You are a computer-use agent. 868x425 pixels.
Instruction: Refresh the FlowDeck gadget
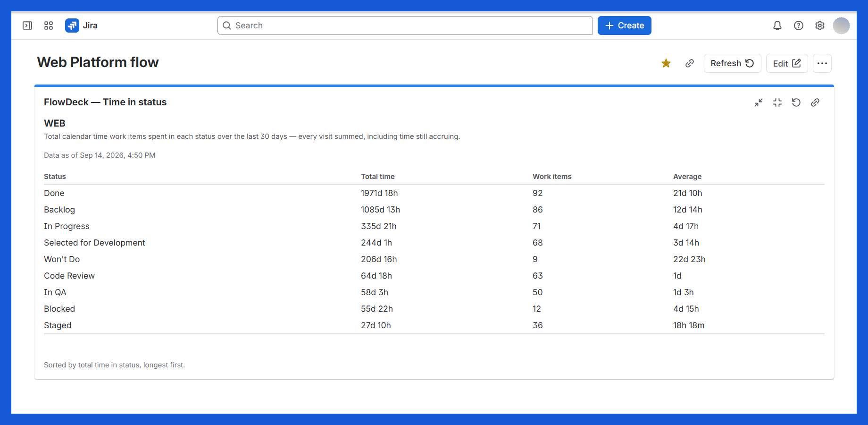tap(796, 102)
